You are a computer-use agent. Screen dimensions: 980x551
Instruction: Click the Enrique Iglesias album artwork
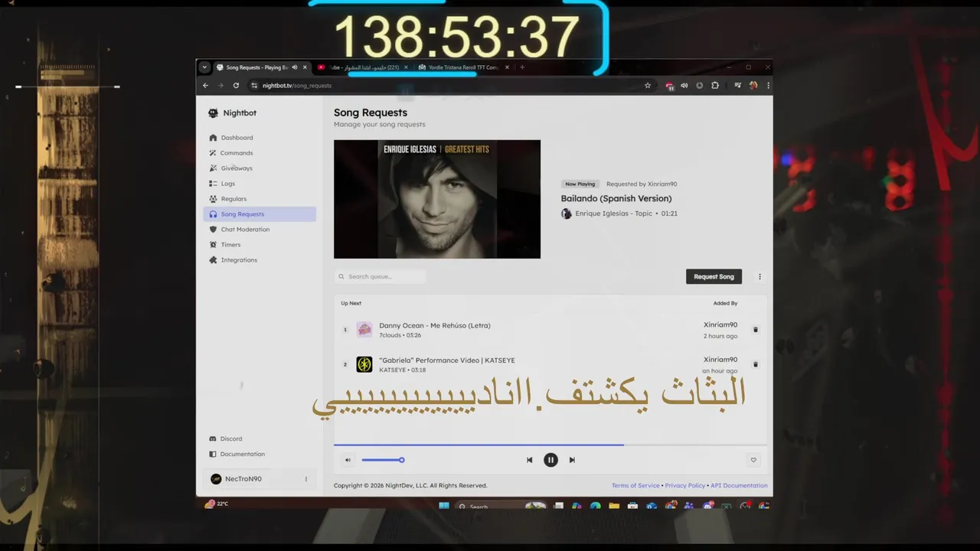pos(437,199)
